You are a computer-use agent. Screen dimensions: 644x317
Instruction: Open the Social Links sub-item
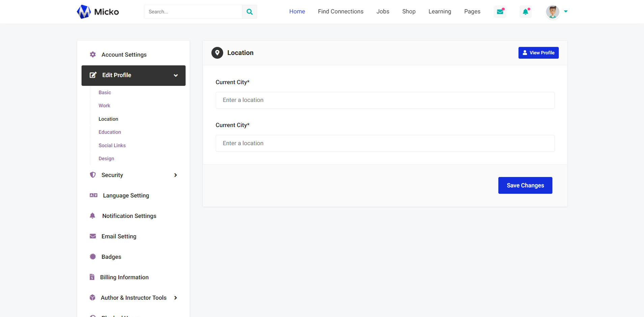point(112,145)
